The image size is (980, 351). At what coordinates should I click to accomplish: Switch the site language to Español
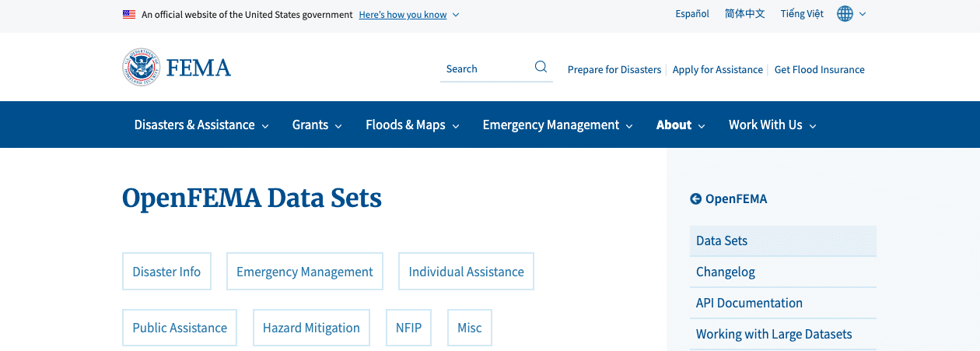coord(692,14)
